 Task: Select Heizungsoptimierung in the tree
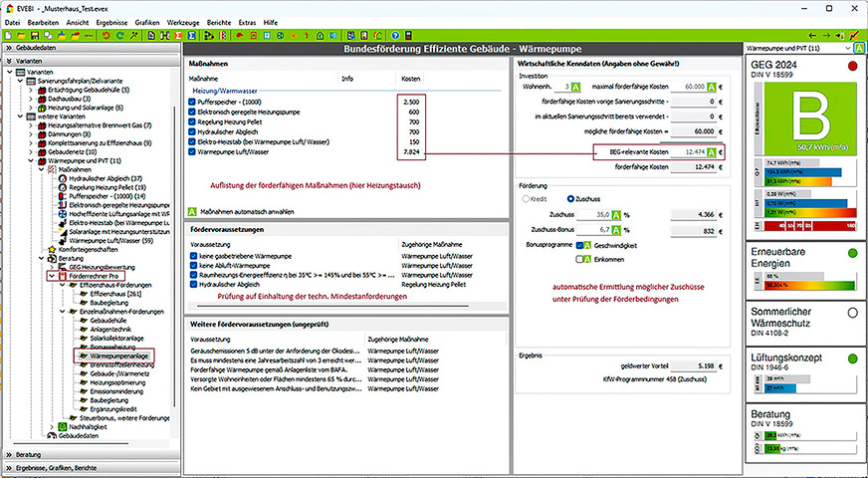point(119,382)
